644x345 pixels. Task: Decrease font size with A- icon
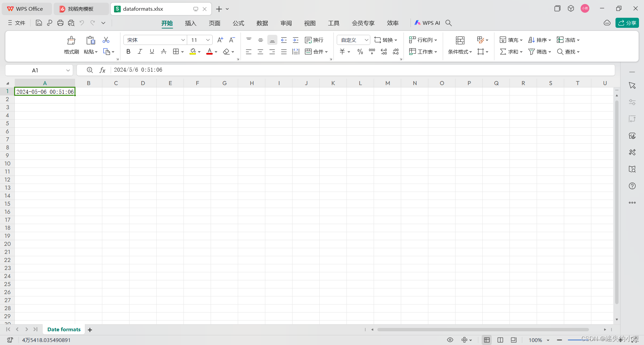pyautogui.click(x=232, y=40)
